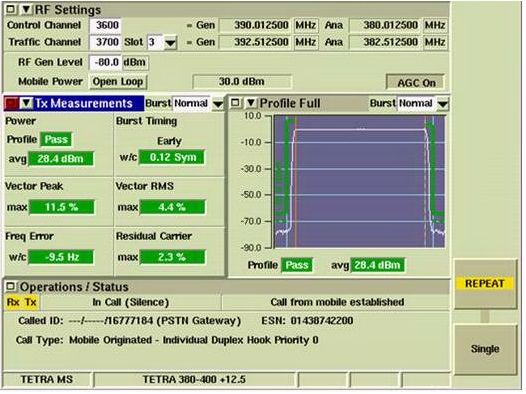Click the 30.0 dBm mobile power value
Screen dimensions: 526x394
click(242, 82)
